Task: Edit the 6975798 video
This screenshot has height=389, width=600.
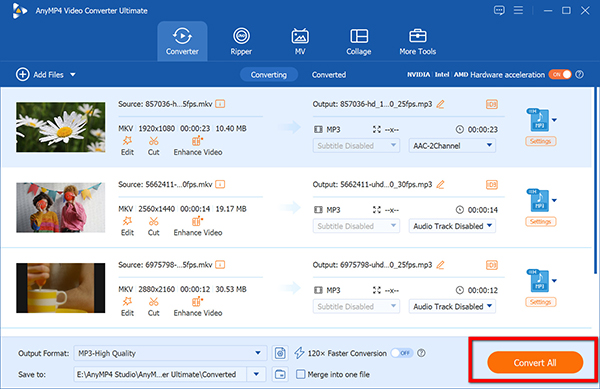Action: tap(127, 307)
